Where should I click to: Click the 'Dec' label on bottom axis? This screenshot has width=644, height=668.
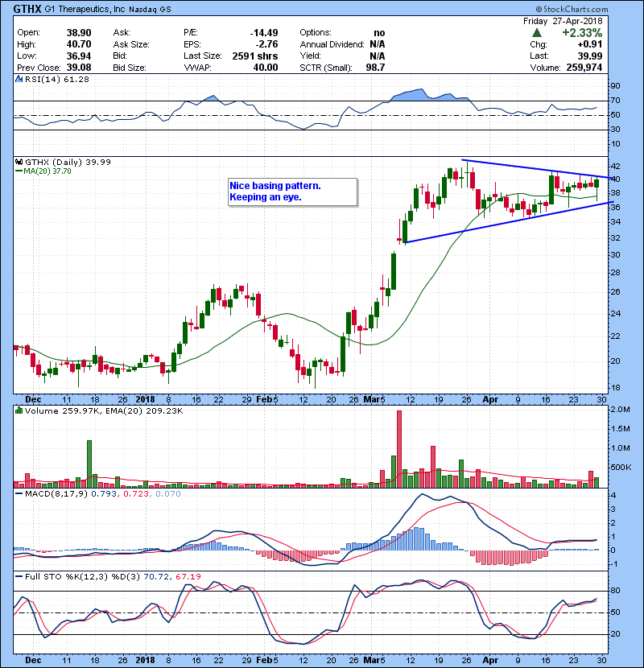pos(33,660)
